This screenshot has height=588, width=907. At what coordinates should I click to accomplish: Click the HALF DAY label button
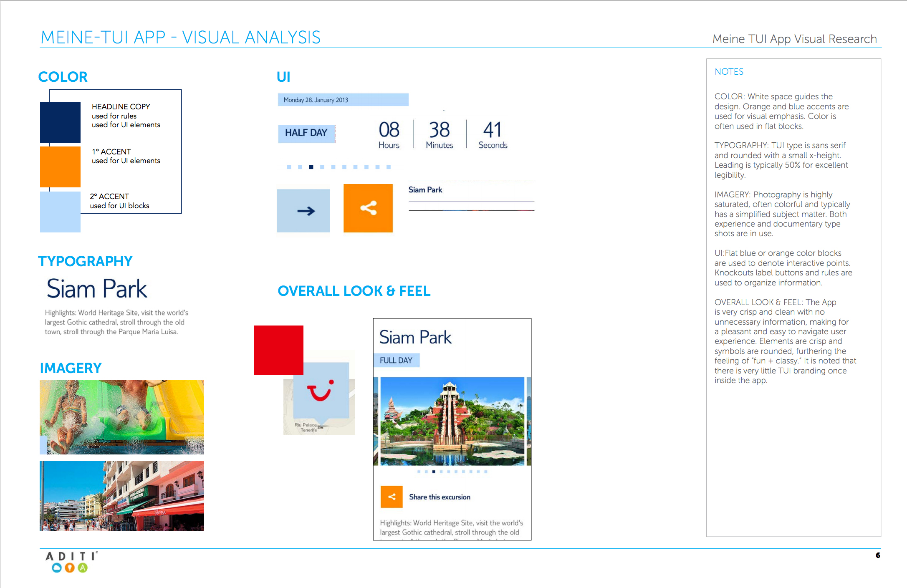pyautogui.click(x=306, y=133)
